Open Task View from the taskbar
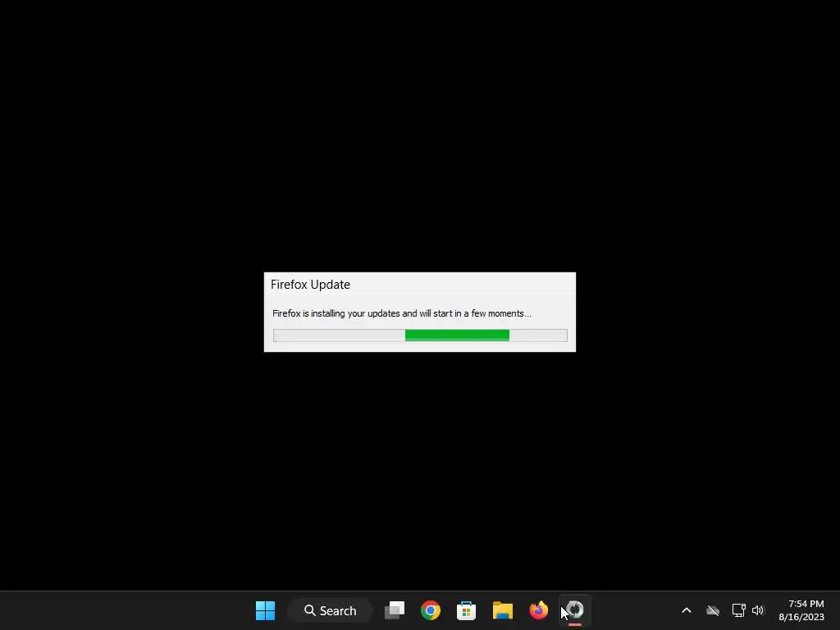This screenshot has height=630, width=840. 395,610
